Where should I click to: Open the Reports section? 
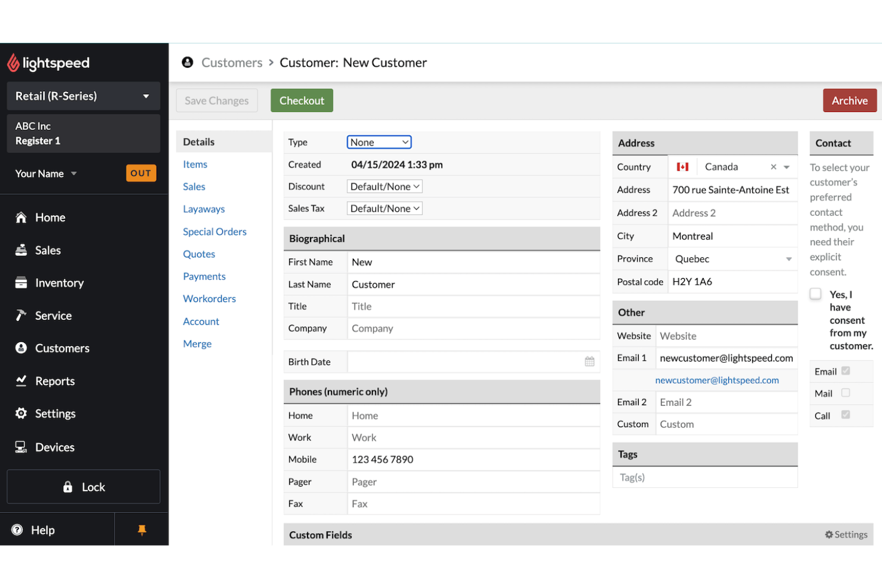pyautogui.click(x=22, y=381)
